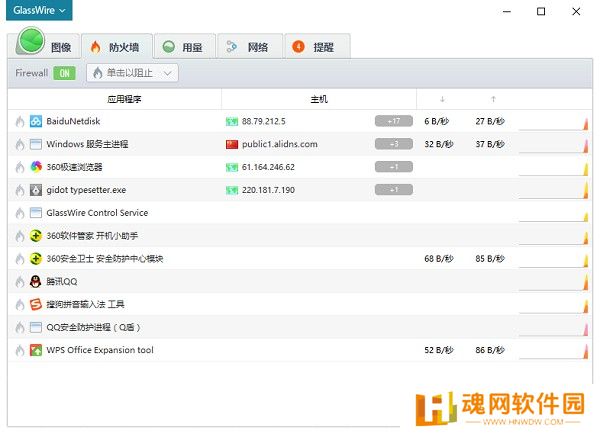The width and height of the screenshot is (600, 434).
Task: Maximize the GlassWire window
Action: coord(541,11)
